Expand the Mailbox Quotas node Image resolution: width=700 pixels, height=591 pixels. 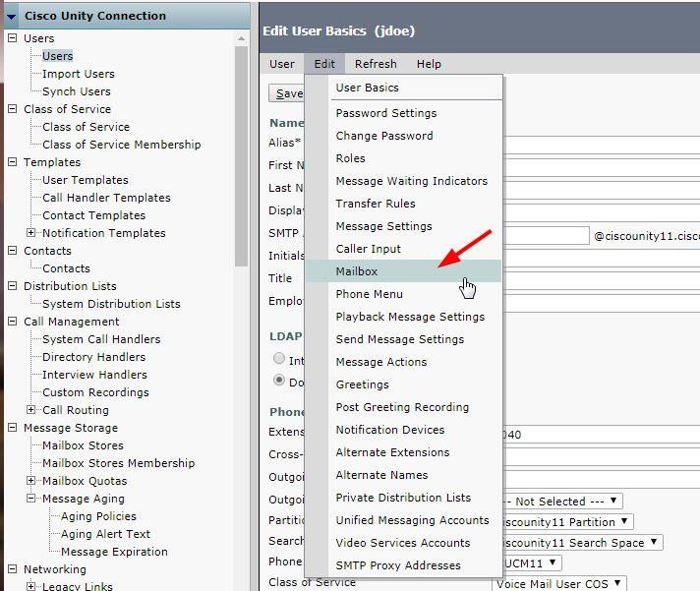pyautogui.click(x=30, y=480)
